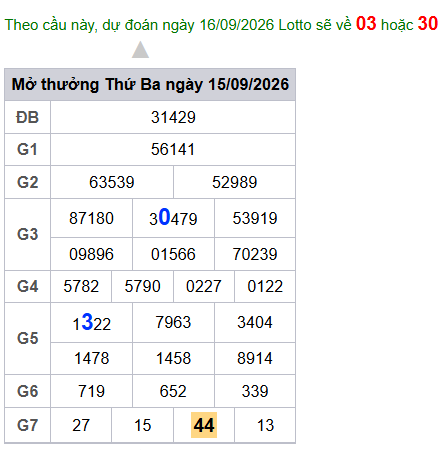Screen dimensions: 447x450
Task: Select G2 result 52989
Action: 235,182
